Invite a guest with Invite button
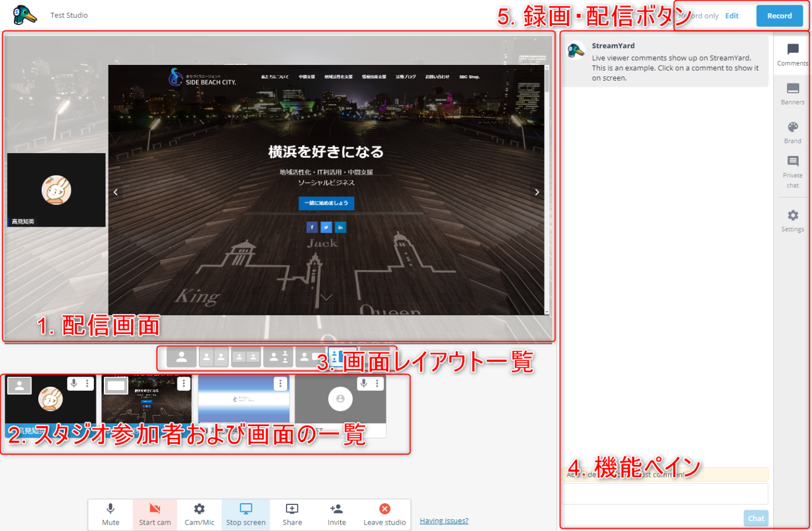The height and width of the screenshot is (531, 812). (x=336, y=514)
